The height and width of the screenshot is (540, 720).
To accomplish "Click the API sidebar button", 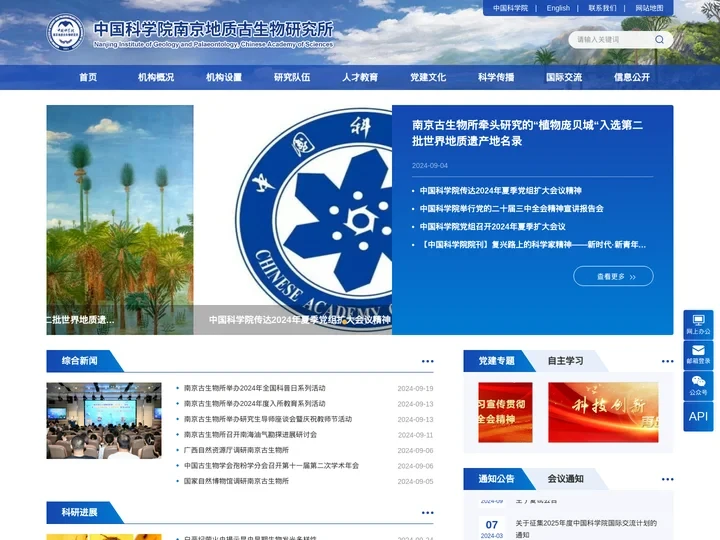I will coord(698,416).
